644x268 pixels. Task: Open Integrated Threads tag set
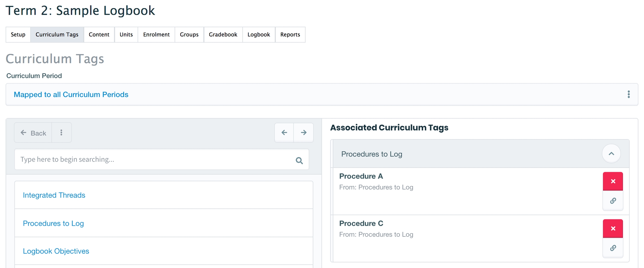click(54, 195)
